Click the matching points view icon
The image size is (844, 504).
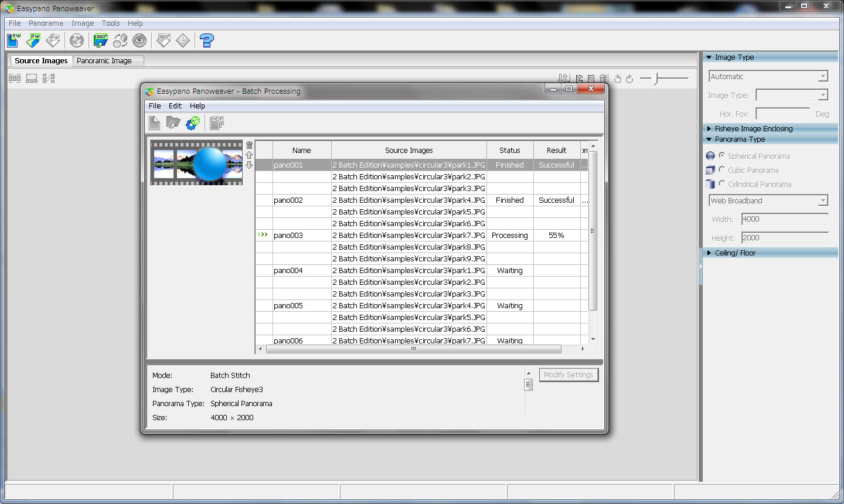click(49, 78)
